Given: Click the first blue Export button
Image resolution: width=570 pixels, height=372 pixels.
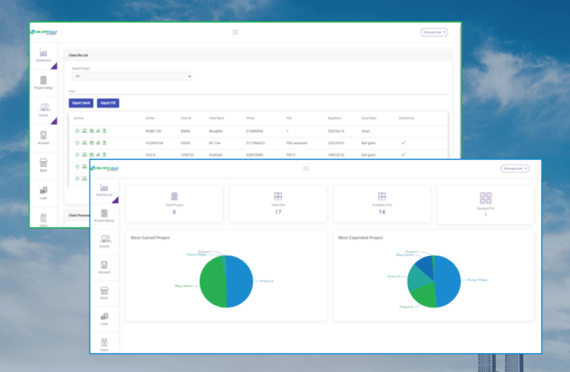Looking at the screenshot, I should pyautogui.click(x=81, y=103).
